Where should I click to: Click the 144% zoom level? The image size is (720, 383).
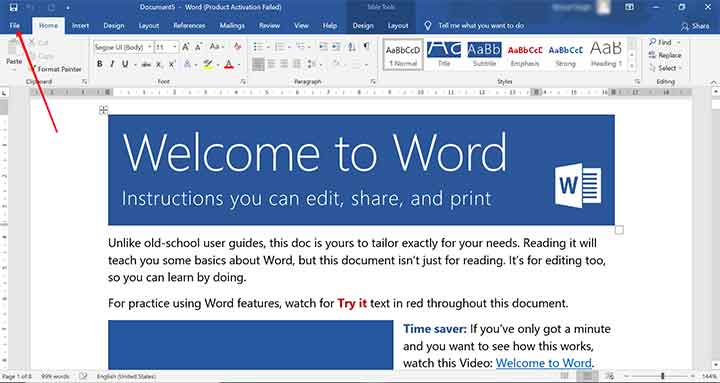(x=709, y=377)
